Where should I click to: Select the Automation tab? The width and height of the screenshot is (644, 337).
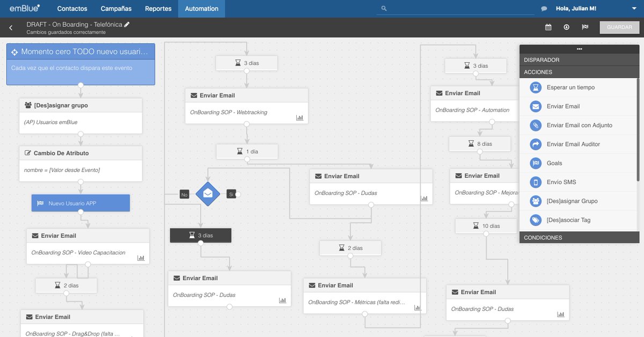click(x=202, y=9)
